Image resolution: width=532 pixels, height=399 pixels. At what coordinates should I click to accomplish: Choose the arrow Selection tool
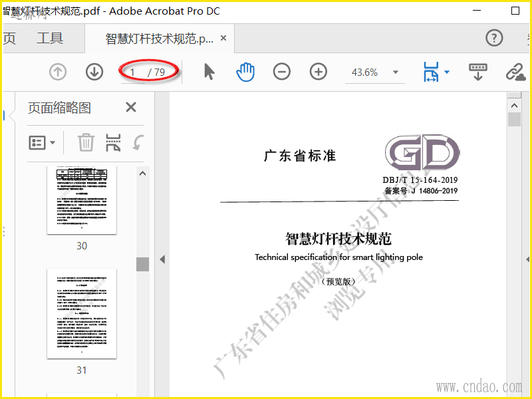(x=209, y=72)
